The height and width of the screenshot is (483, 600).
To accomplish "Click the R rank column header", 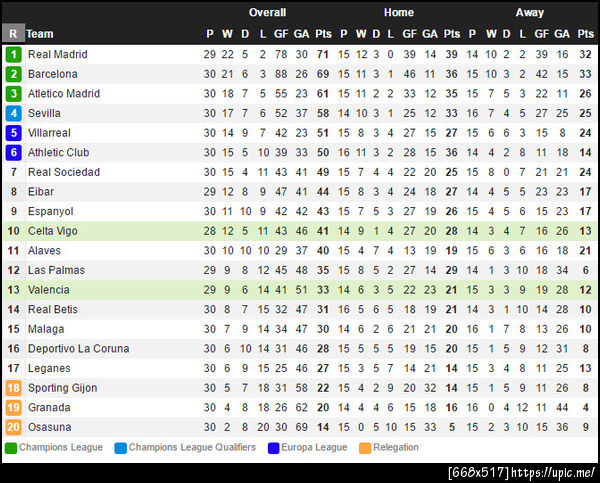I will (13, 33).
